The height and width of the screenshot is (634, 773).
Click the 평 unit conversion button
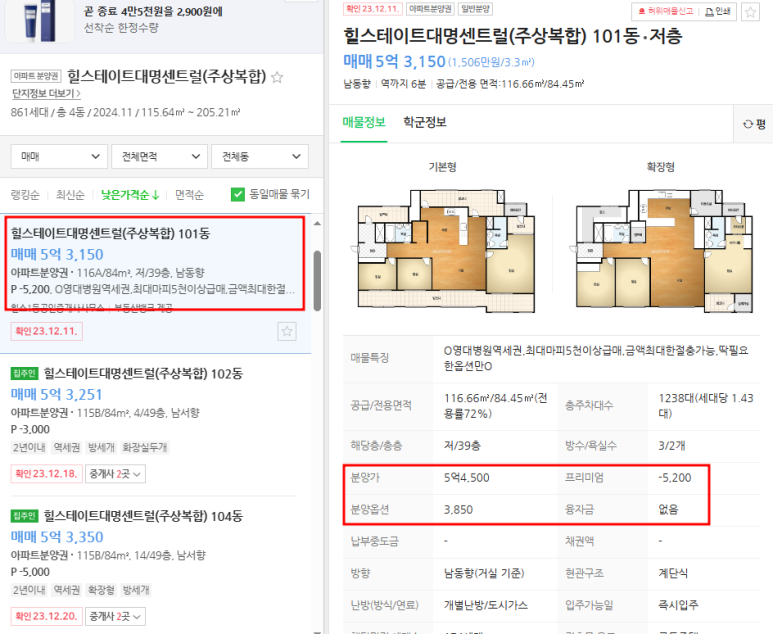click(754, 124)
